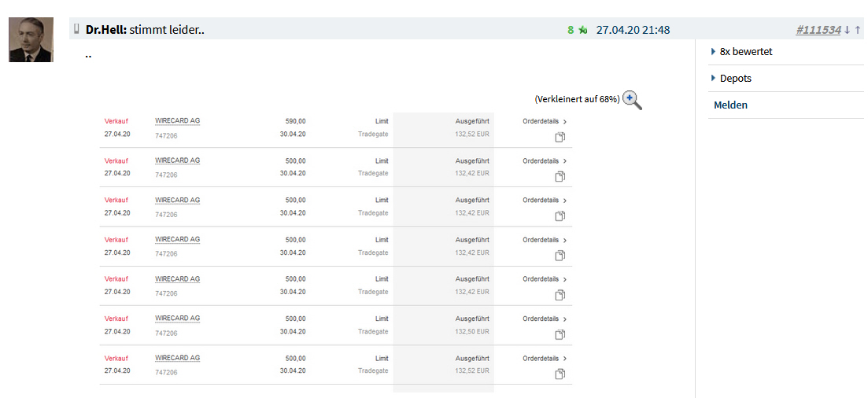This screenshot has height=398, width=868.
Task: Click Dr.Hell's avatar photo
Action: tap(31, 39)
